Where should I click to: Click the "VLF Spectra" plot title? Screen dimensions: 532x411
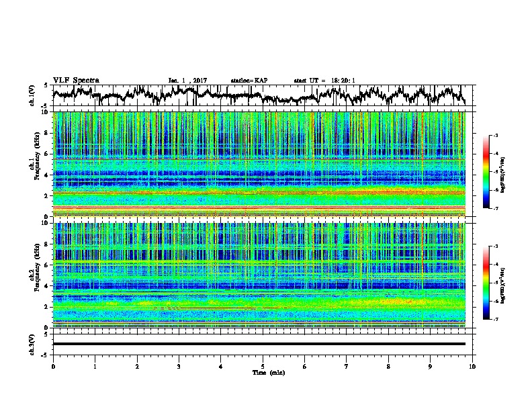(x=76, y=80)
